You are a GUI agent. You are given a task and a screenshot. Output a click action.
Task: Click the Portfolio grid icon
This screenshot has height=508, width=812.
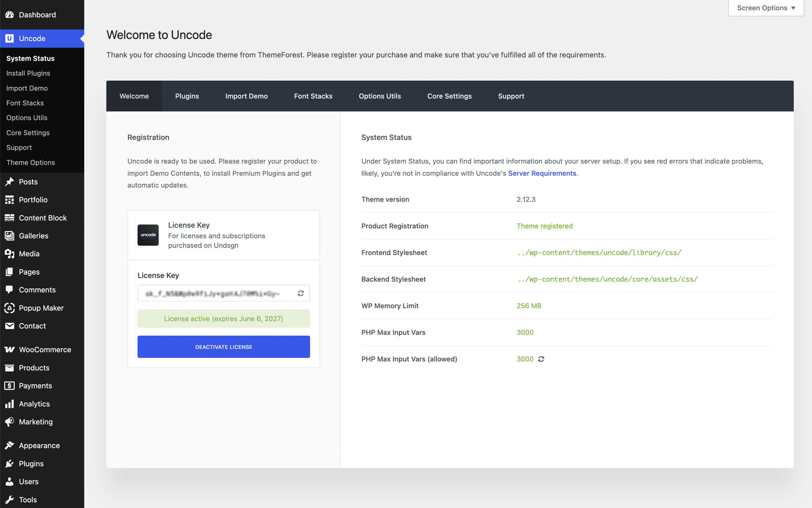coord(9,200)
